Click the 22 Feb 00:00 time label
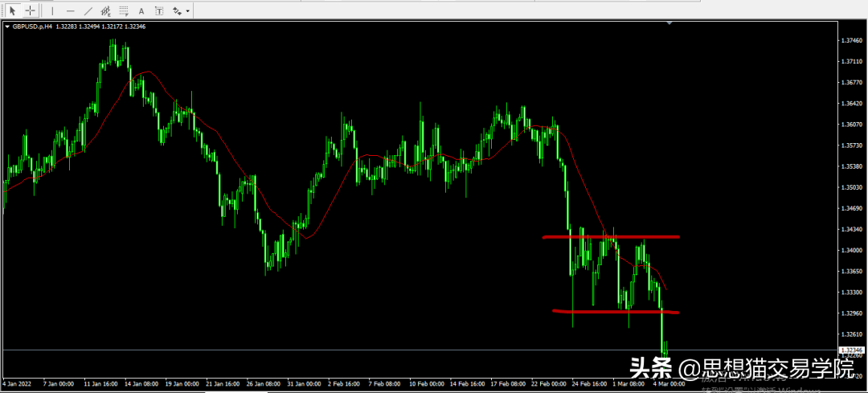Viewport: 868px width, 393px height. (x=551, y=383)
